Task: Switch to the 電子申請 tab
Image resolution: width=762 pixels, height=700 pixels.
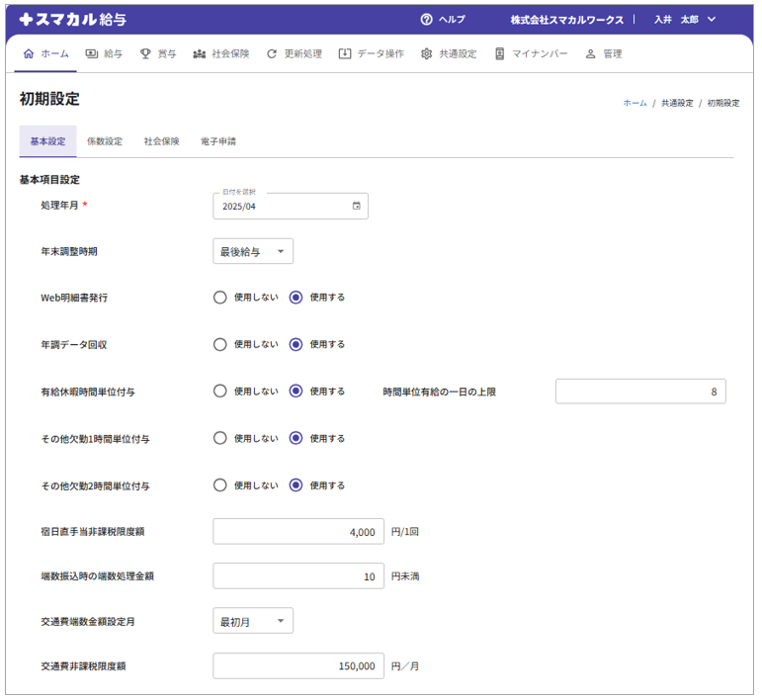Action: (217, 141)
